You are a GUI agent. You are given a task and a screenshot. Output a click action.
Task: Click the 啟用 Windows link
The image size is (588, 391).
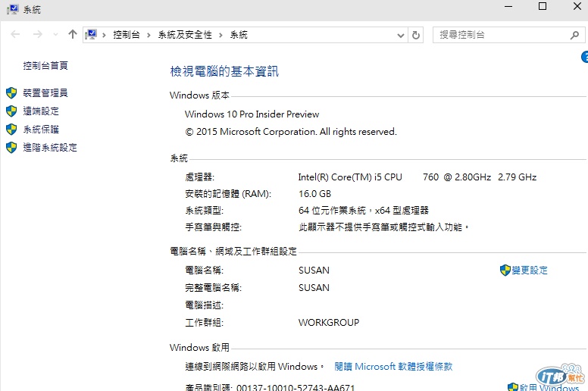point(549,387)
